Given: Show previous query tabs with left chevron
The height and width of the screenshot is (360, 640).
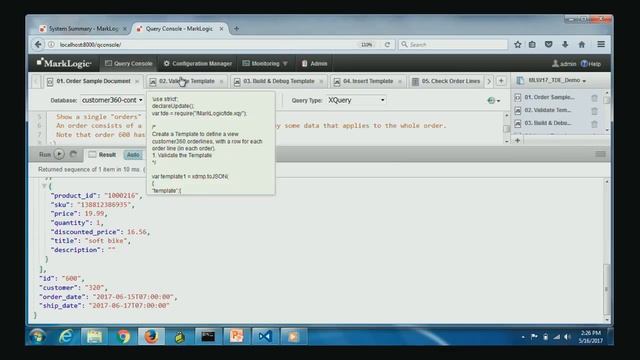Looking at the screenshot, I should tap(36, 81).
